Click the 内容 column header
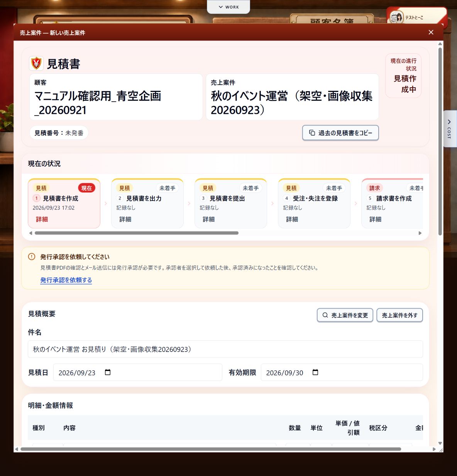Image resolution: width=457 pixels, height=476 pixels. (x=69, y=428)
